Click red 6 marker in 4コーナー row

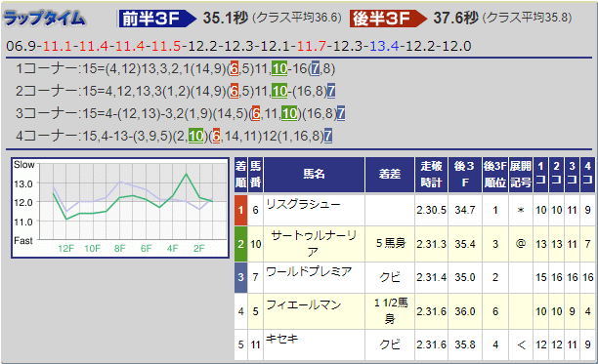(x=217, y=136)
